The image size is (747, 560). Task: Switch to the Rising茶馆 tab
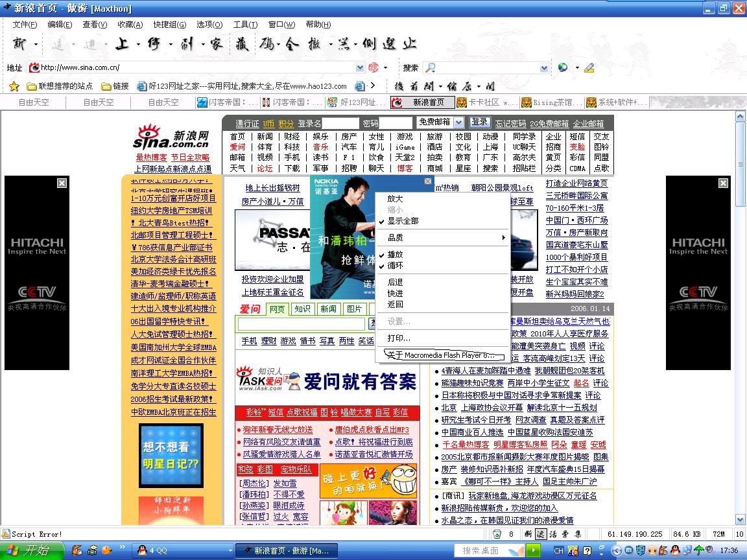click(552, 102)
